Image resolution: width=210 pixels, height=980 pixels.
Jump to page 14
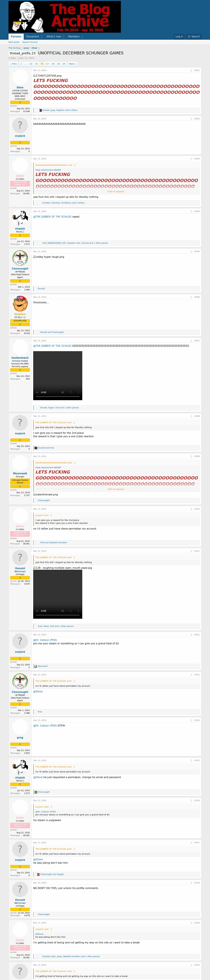[31, 64]
